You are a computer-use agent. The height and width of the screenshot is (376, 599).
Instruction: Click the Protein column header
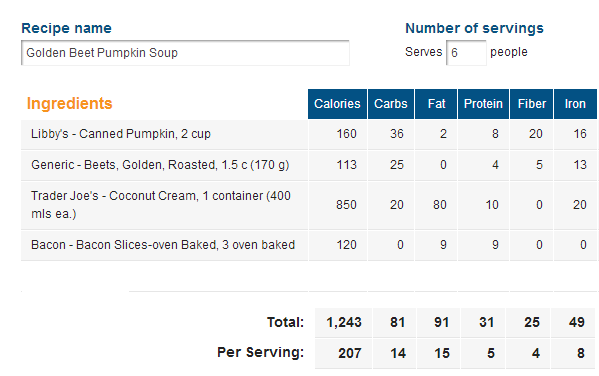point(483,104)
